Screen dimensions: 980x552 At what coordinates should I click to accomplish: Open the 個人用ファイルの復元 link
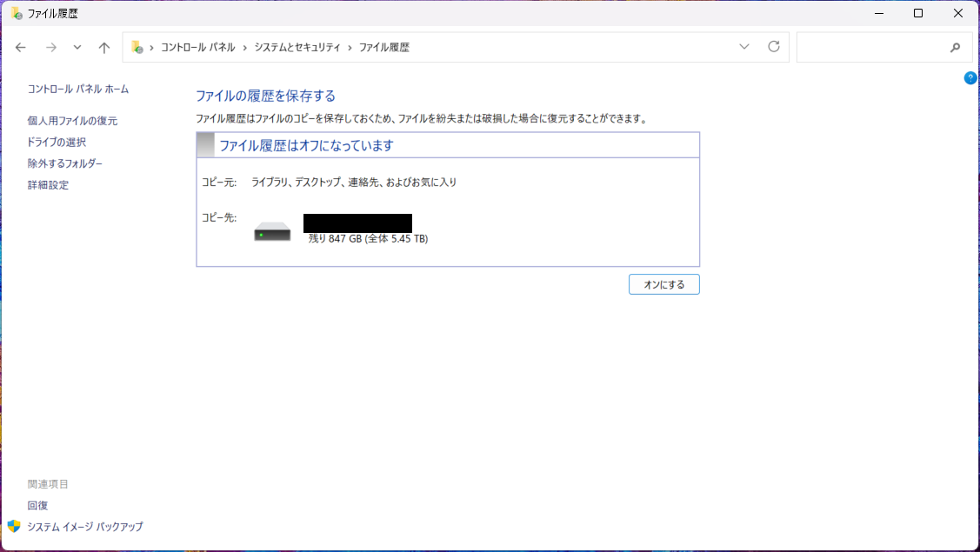tap(72, 121)
